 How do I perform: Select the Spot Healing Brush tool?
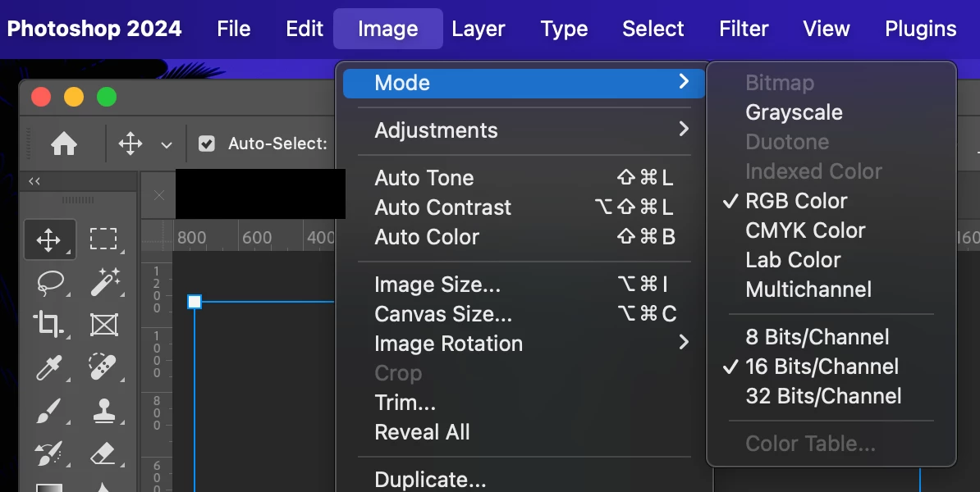(x=104, y=367)
